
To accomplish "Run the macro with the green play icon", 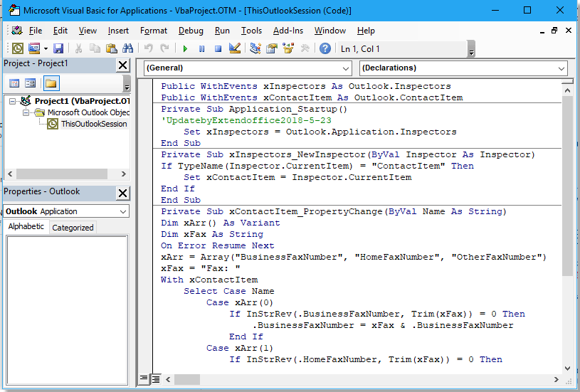I will point(185,48).
